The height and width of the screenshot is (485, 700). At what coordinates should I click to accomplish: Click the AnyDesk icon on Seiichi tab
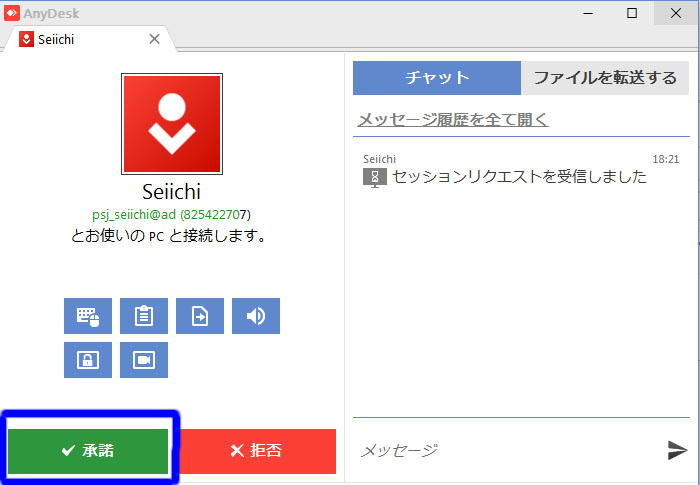pyautogui.click(x=26, y=39)
